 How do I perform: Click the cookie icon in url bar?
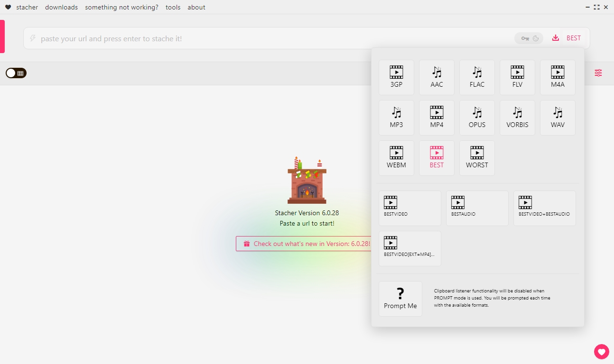pos(536,38)
